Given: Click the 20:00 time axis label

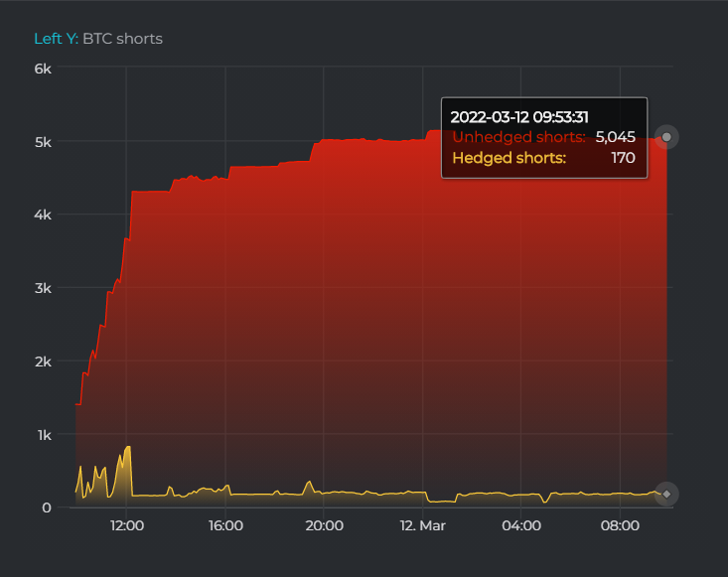Looking at the screenshot, I should (x=325, y=525).
